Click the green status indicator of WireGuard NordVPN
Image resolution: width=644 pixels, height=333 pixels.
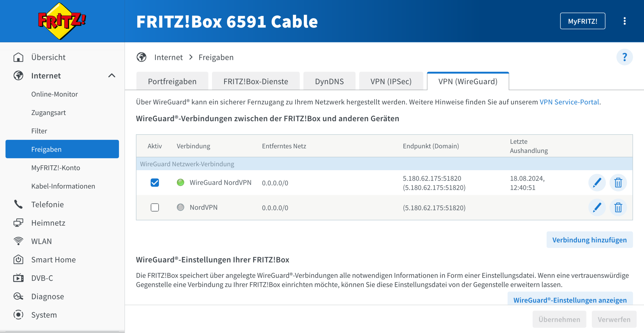180,182
